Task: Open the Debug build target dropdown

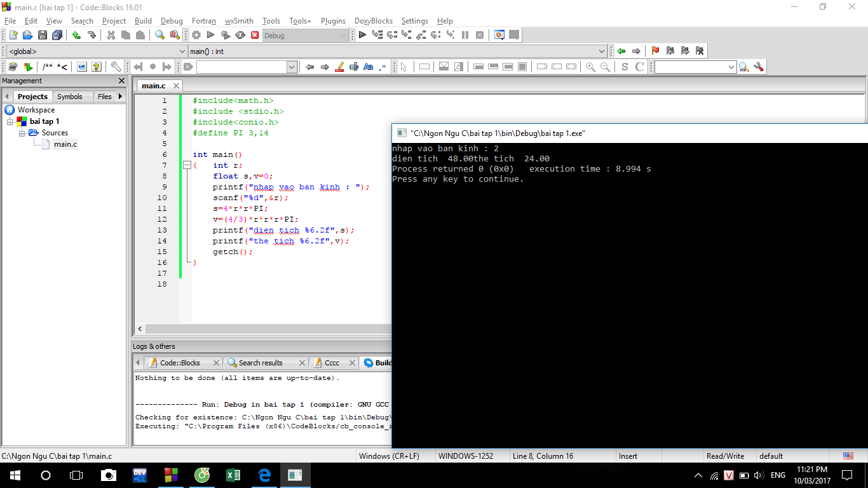Action: tap(343, 36)
